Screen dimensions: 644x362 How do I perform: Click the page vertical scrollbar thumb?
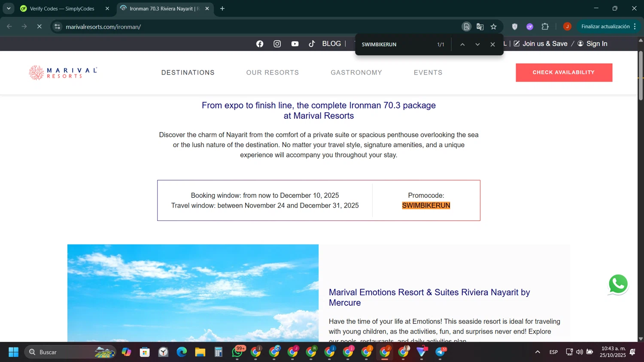click(641, 76)
